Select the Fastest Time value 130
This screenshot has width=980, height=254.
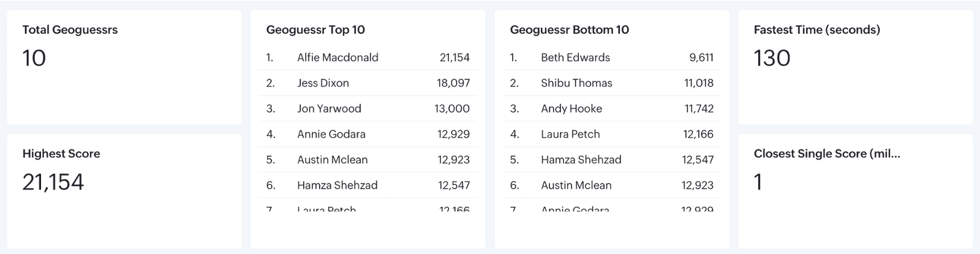point(772,58)
